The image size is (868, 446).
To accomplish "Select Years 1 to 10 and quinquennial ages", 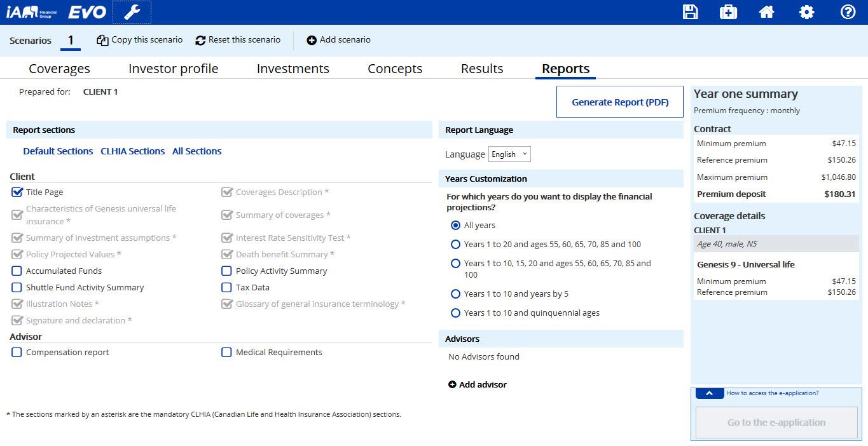I will point(455,313).
